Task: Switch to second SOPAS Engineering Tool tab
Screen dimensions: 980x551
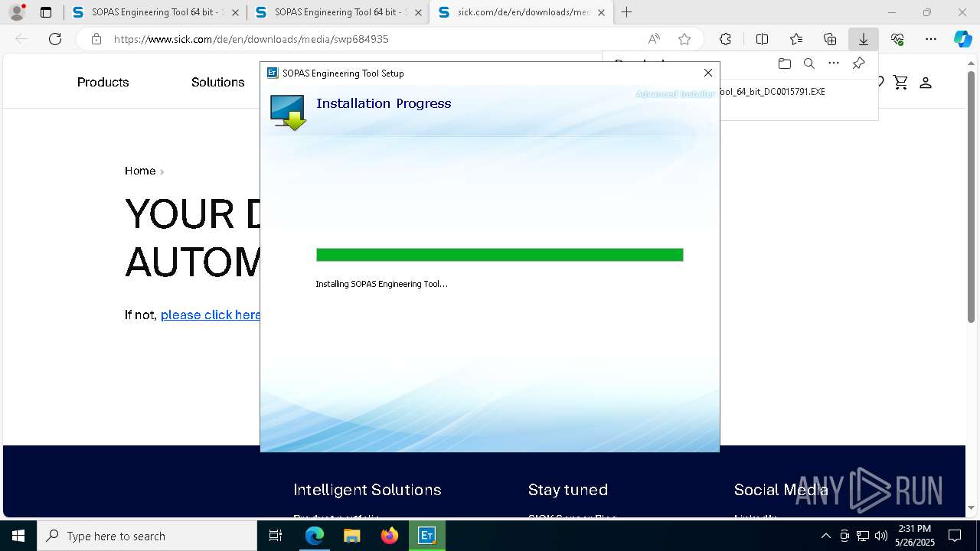Action: (x=338, y=12)
